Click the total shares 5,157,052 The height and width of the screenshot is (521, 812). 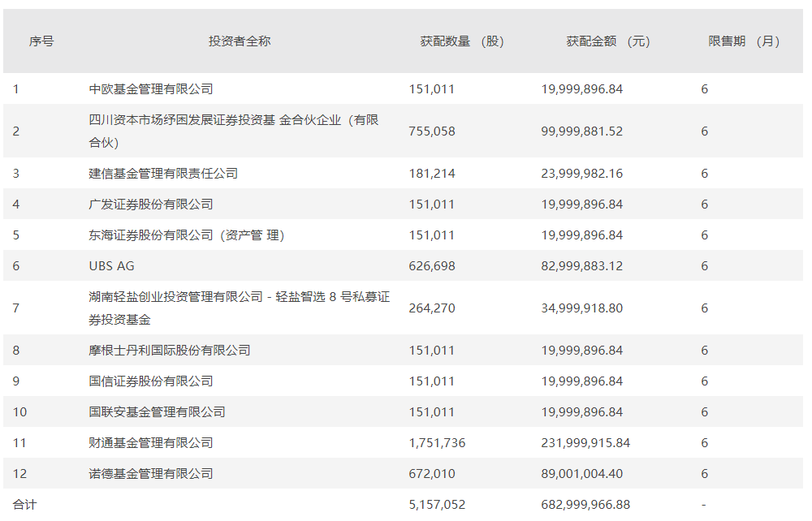437,505
